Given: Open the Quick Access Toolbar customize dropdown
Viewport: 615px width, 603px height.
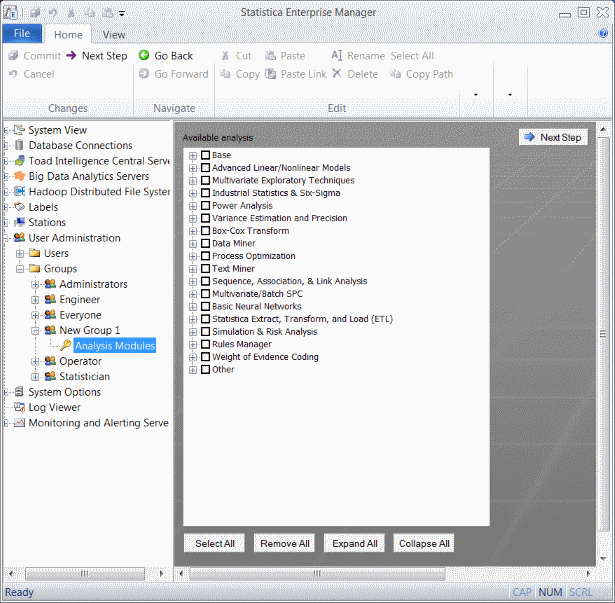Looking at the screenshot, I should pos(122,14).
